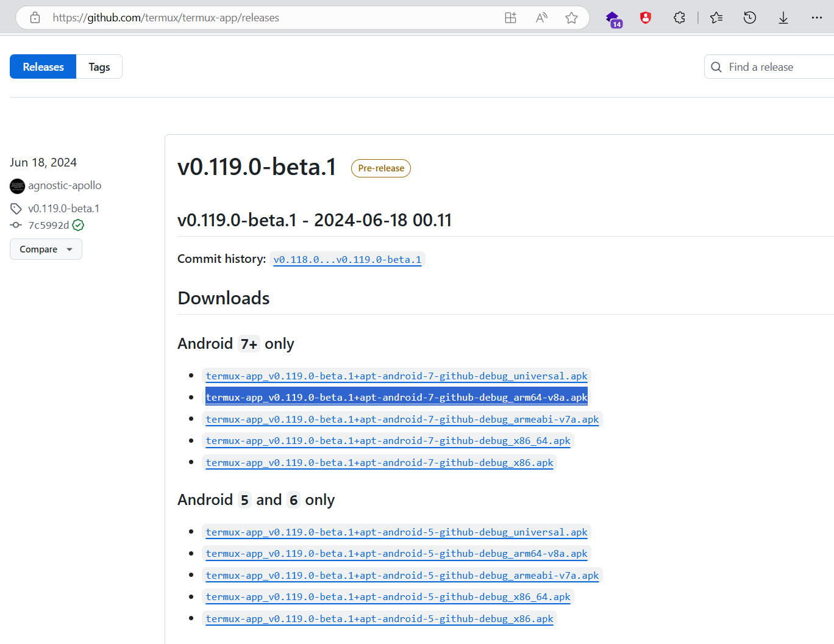Download android-5 debug_arm64-v8a.apk
Image resolution: width=834 pixels, height=644 pixels.
point(396,554)
